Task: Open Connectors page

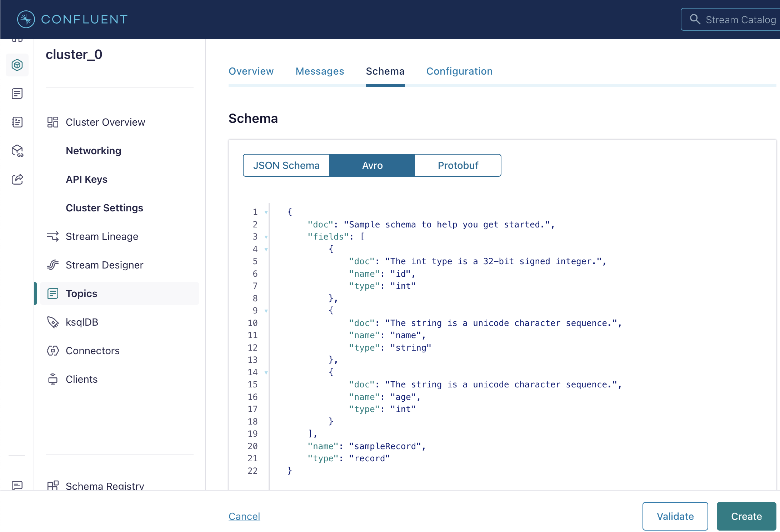Action: point(119,351)
